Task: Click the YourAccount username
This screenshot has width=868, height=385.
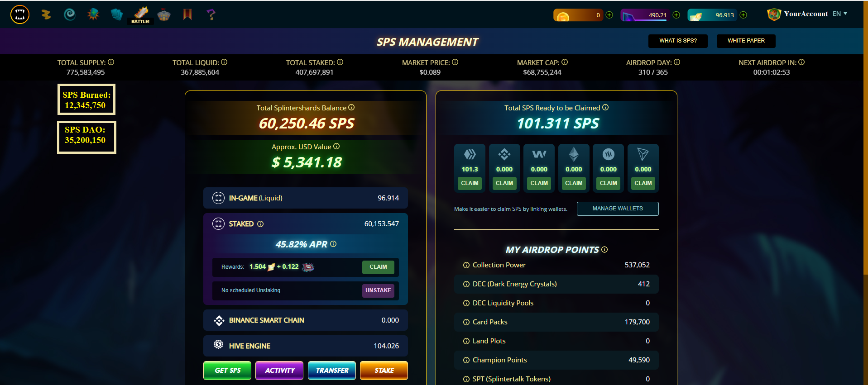Action: pos(806,14)
